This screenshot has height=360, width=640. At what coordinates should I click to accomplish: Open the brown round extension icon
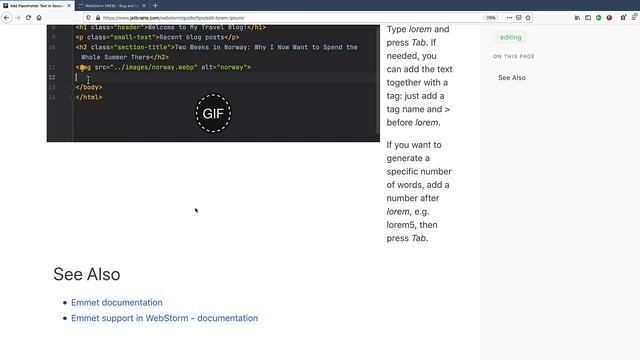point(609,18)
